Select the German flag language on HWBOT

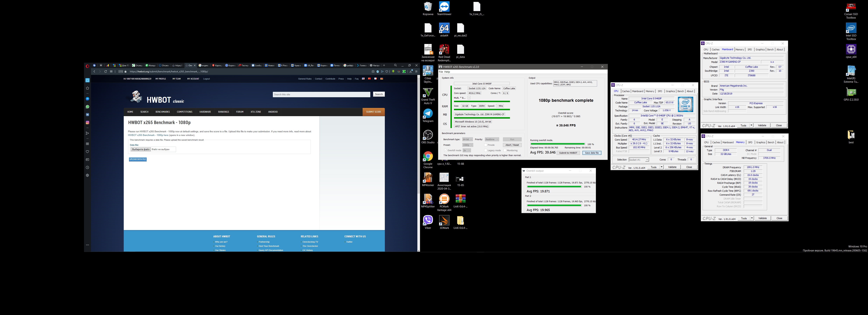point(382,79)
